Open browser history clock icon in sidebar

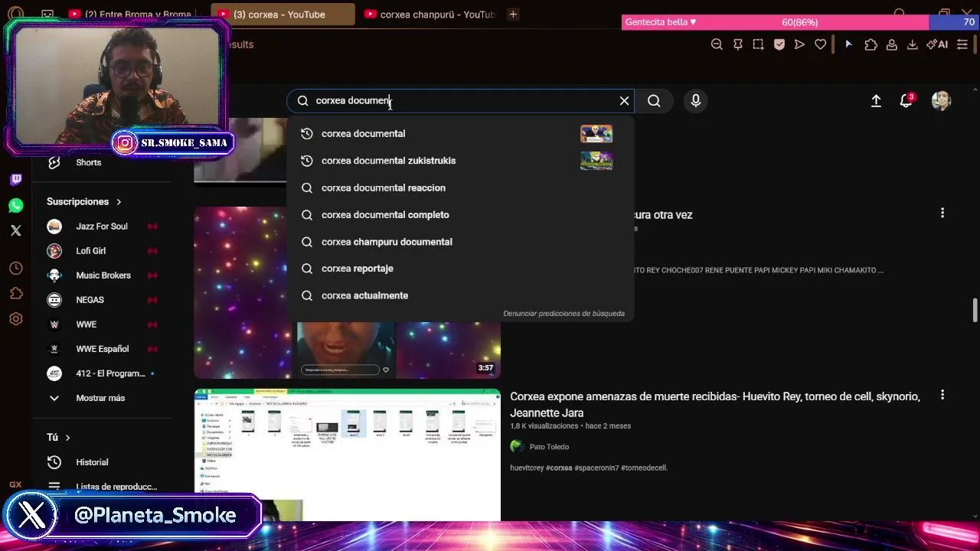point(16,269)
